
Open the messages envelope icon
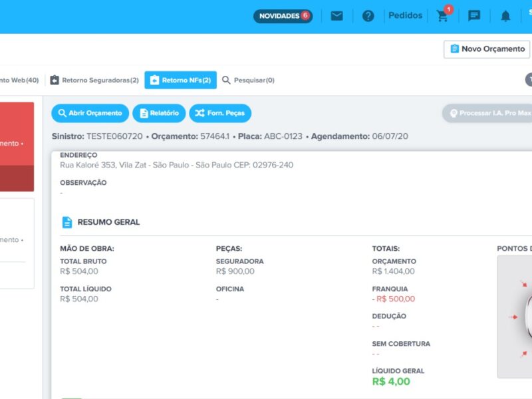coord(336,16)
